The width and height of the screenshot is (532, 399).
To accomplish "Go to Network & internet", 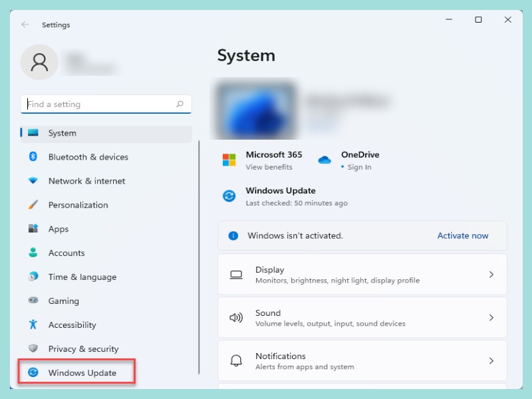I will 87,181.
